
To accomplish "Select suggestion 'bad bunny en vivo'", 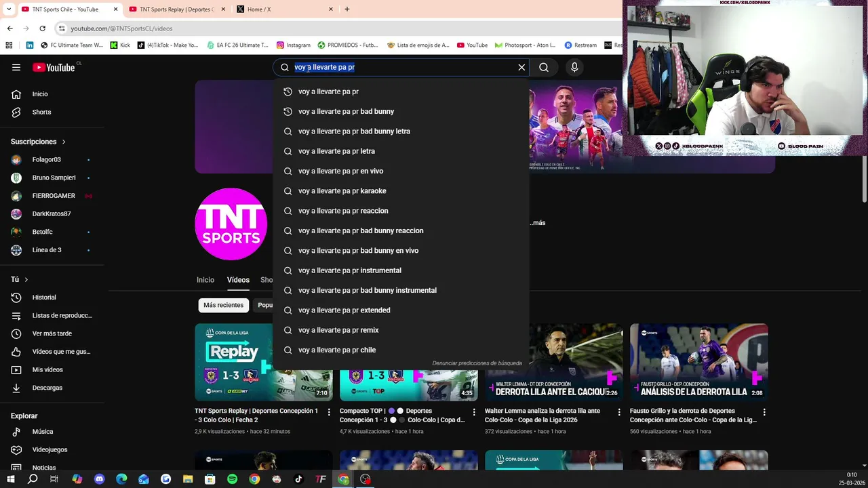I will click(401, 251).
